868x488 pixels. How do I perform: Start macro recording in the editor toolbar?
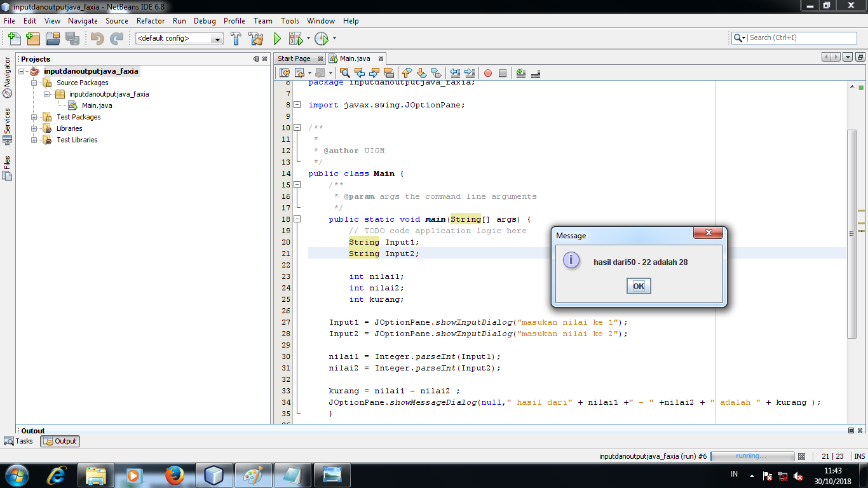(x=487, y=73)
